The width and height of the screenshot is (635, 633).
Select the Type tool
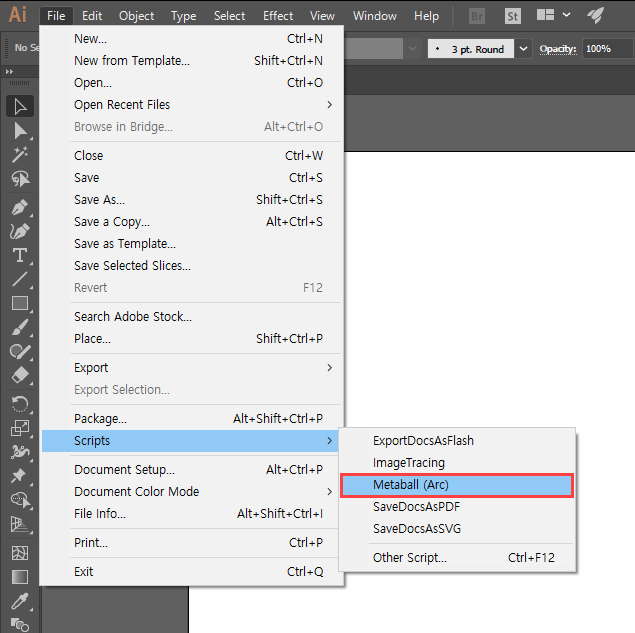(x=20, y=255)
